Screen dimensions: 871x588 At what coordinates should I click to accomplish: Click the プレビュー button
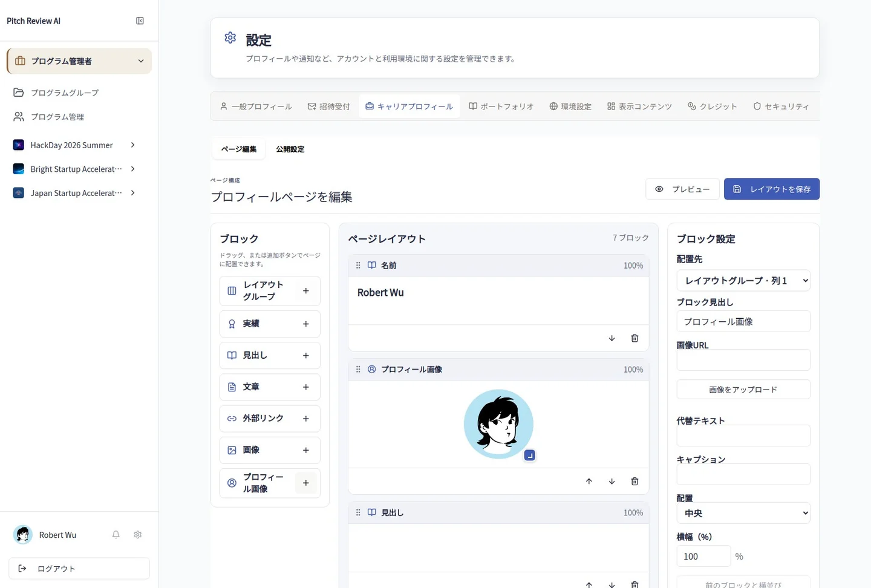(682, 189)
